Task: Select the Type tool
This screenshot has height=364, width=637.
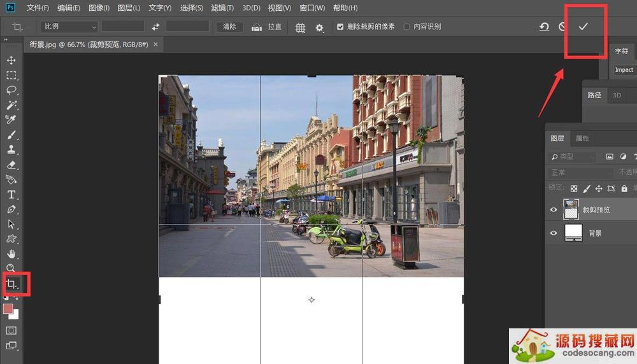Action: [11, 194]
